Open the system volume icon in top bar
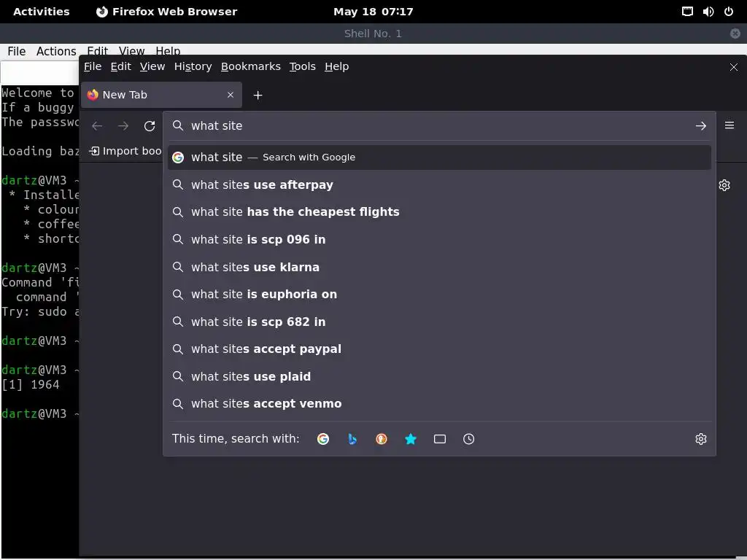Viewport: 747px width, 560px height. tap(708, 12)
